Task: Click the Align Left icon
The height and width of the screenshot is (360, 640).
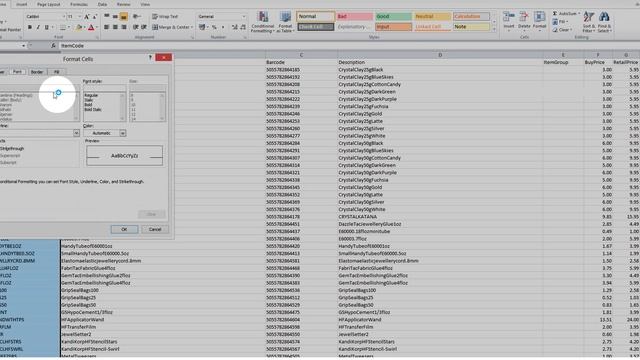Action: (x=107, y=27)
